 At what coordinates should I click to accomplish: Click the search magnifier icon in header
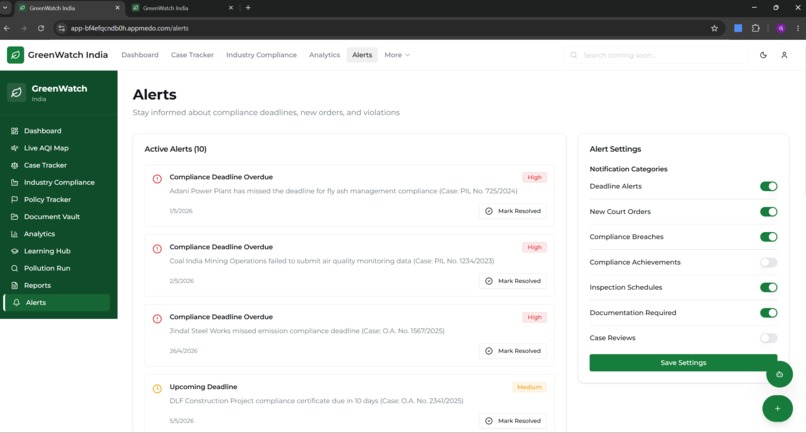tap(574, 55)
